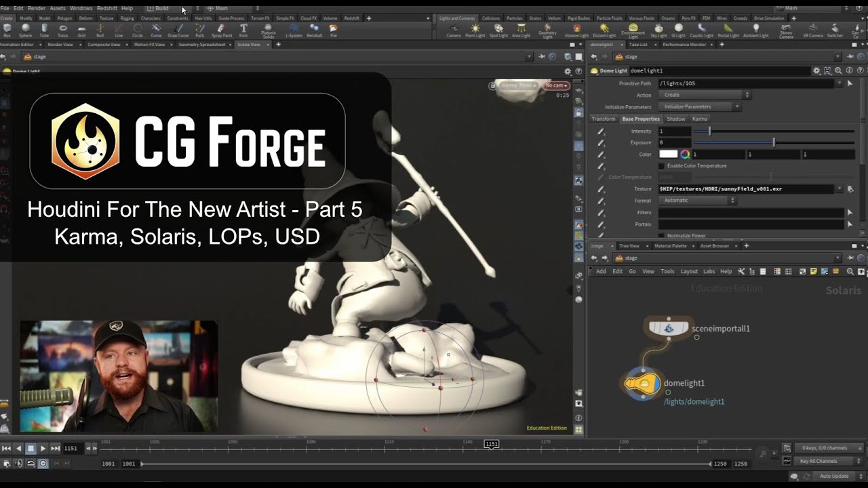Add a Distant Light from the shelf
Image resolution: width=868 pixels, height=488 pixels.
tap(604, 30)
